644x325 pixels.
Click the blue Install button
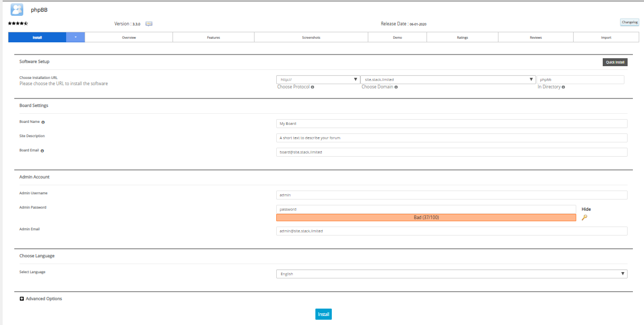pos(324,314)
